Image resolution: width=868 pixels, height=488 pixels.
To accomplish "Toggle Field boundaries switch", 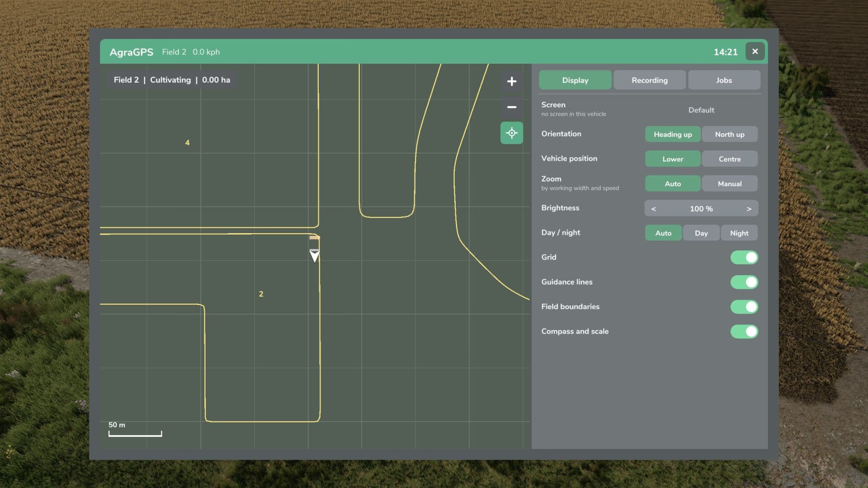I will click(744, 307).
